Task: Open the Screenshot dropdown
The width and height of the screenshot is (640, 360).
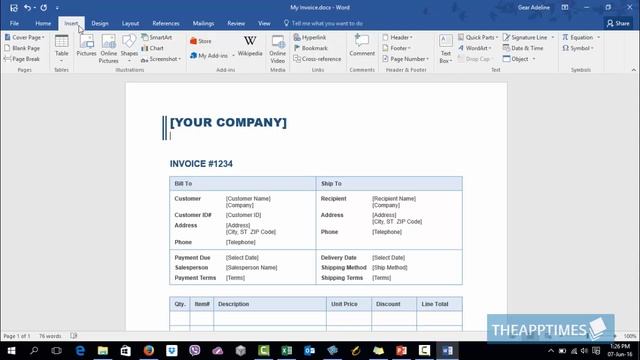Action: click(x=161, y=59)
